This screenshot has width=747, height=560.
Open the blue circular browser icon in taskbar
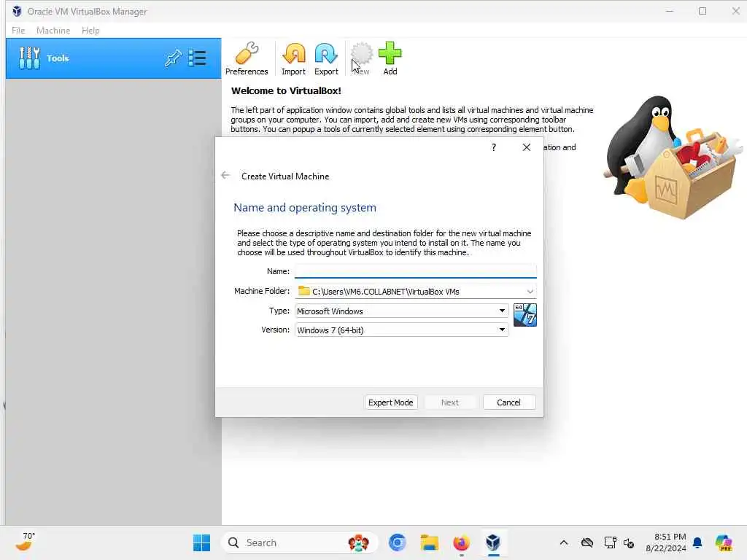398,542
